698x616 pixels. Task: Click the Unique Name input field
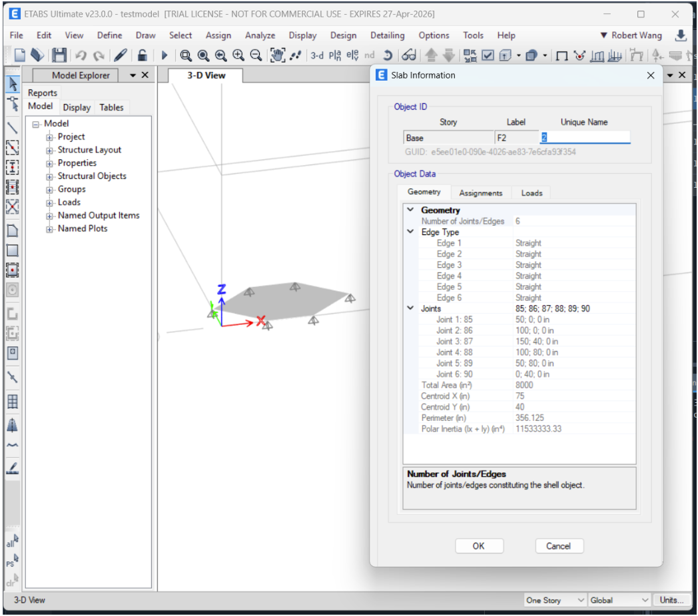pos(584,138)
